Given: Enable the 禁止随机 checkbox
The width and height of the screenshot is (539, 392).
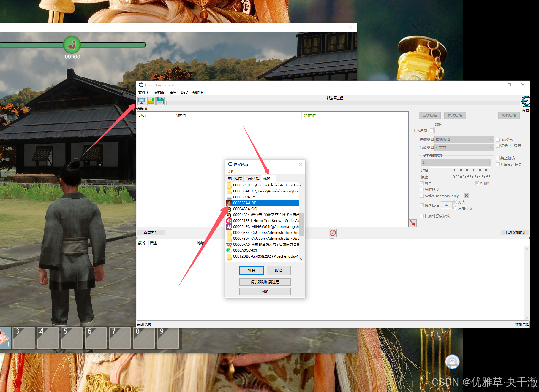Looking at the screenshot, I should (x=498, y=158).
